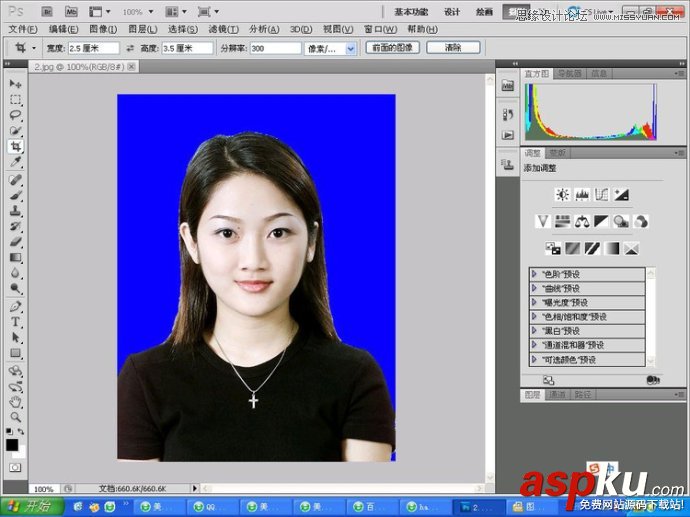Add a Brightness/Contrast adjustment

coord(562,194)
